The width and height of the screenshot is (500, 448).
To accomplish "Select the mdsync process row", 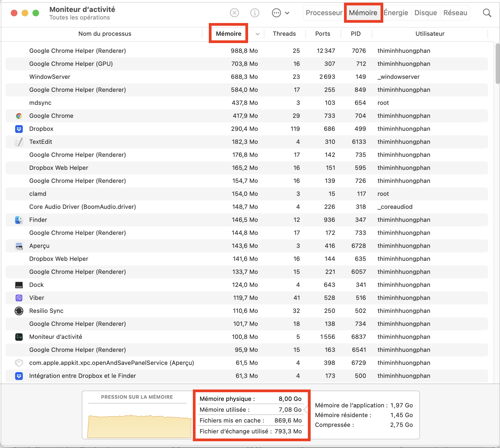I will pos(246,103).
